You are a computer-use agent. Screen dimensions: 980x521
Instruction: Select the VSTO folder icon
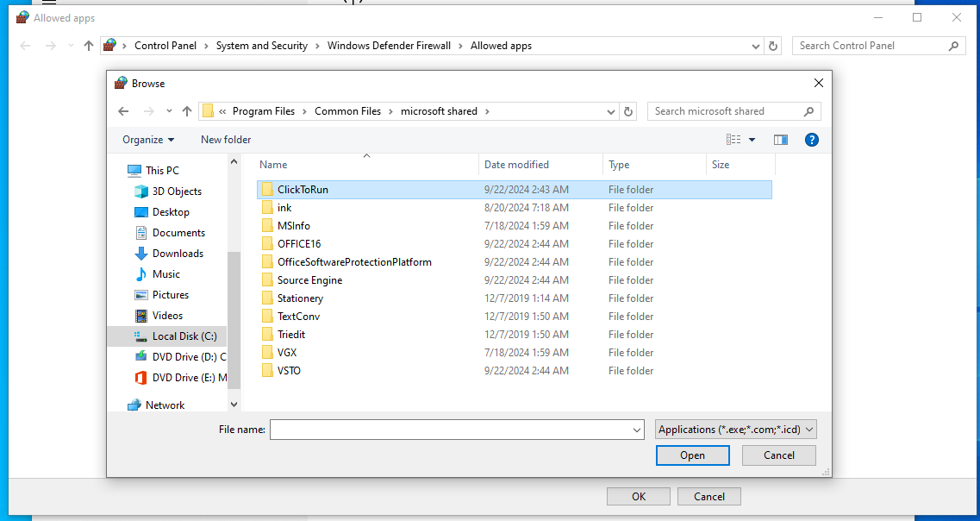267,371
